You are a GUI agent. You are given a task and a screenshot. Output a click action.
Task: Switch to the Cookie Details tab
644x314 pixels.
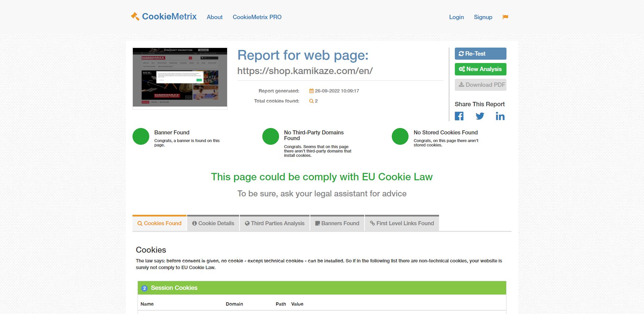coord(213,223)
